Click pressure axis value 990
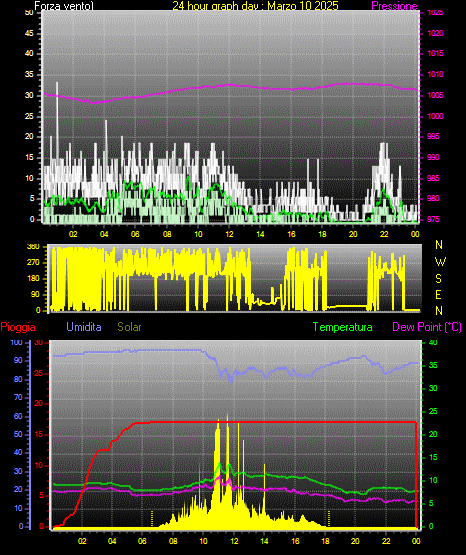The height and width of the screenshot is (555, 466). click(433, 157)
